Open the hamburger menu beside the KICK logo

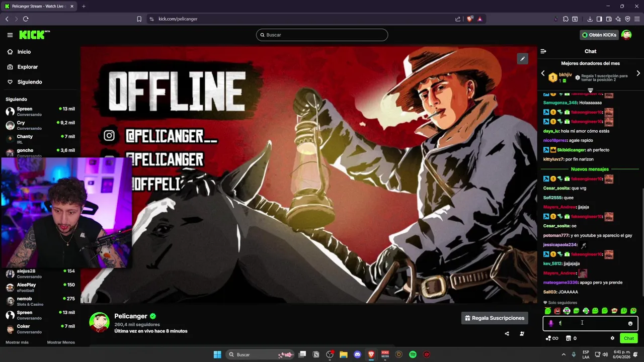[10, 35]
